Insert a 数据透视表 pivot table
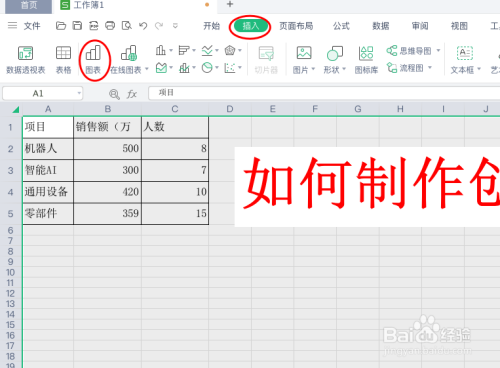Viewport: 500px width, 368px height. (x=26, y=60)
